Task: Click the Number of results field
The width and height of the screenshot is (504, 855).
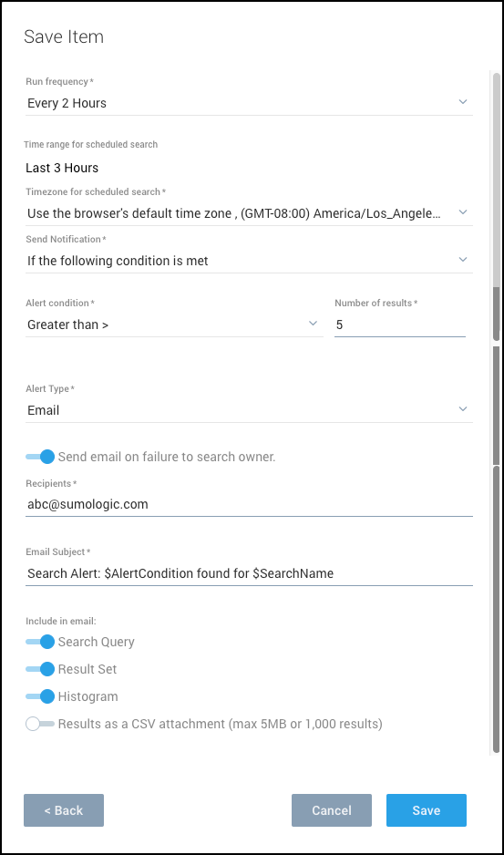Action: pyautogui.click(x=400, y=325)
